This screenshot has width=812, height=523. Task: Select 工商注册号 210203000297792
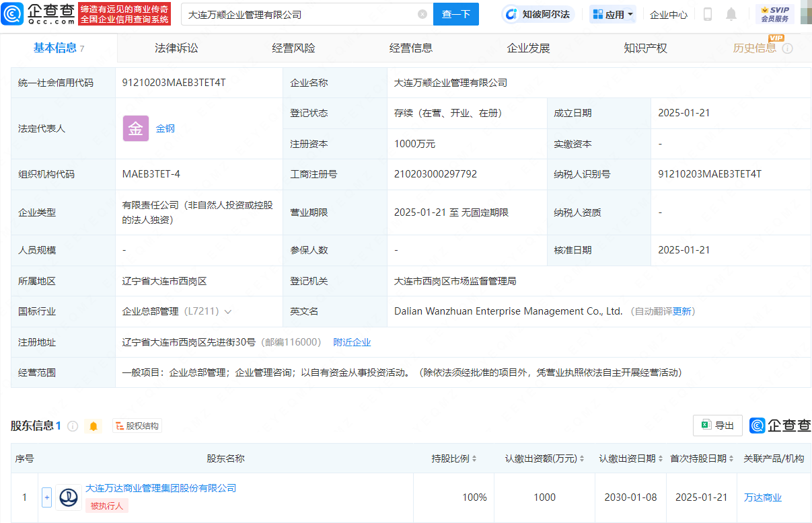click(x=435, y=174)
